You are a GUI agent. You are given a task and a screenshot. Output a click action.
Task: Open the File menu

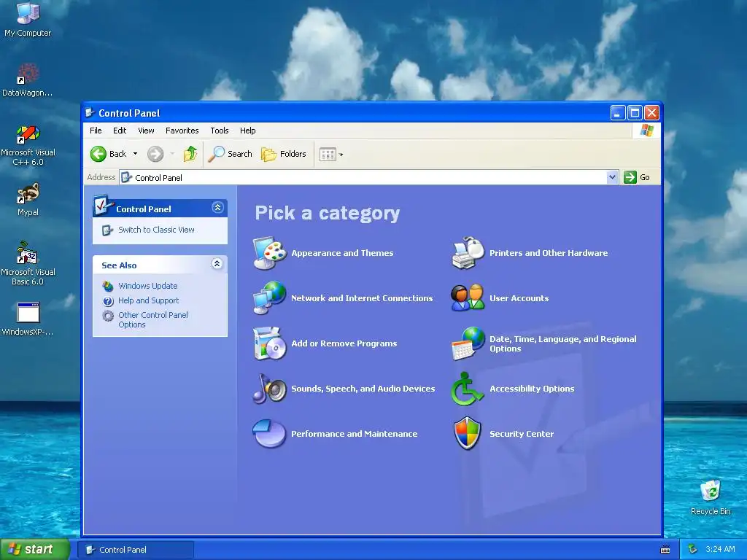pos(96,131)
